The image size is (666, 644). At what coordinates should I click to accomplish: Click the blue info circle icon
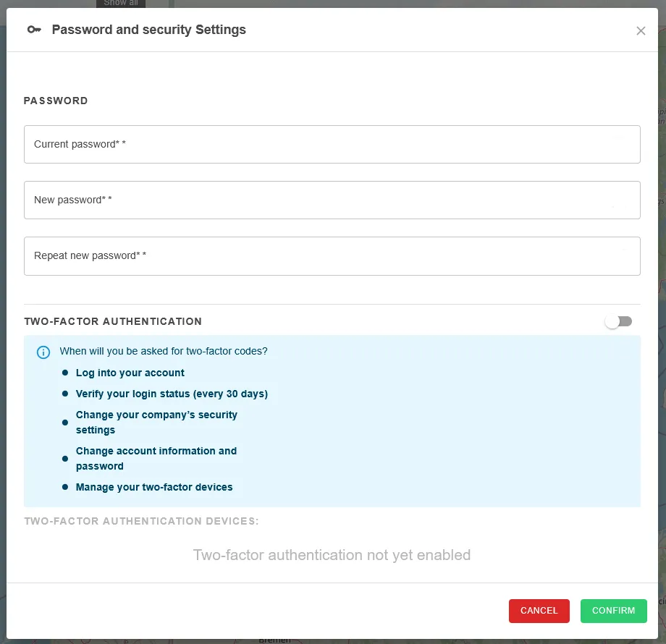pyautogui.click(x=43, y=352)
